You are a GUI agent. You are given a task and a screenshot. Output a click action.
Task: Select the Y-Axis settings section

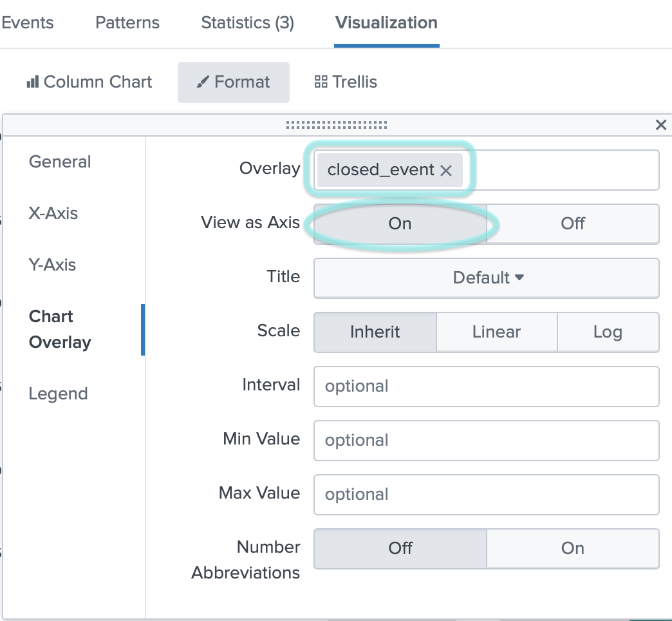[51, 264]
